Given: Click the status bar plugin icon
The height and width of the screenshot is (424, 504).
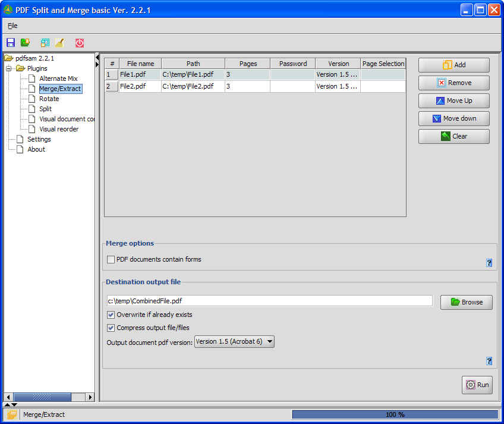Looking at the screenshot, I should [12, 414].
